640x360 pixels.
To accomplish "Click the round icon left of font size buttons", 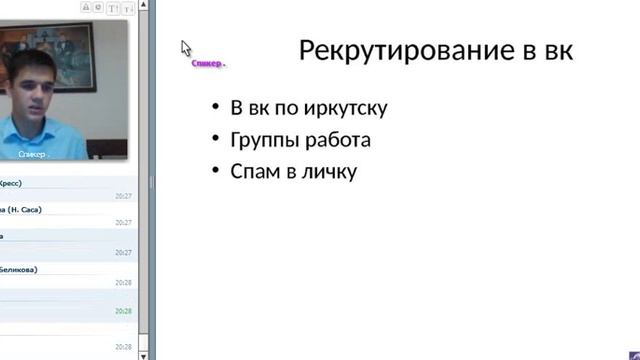I will [98, 7].
